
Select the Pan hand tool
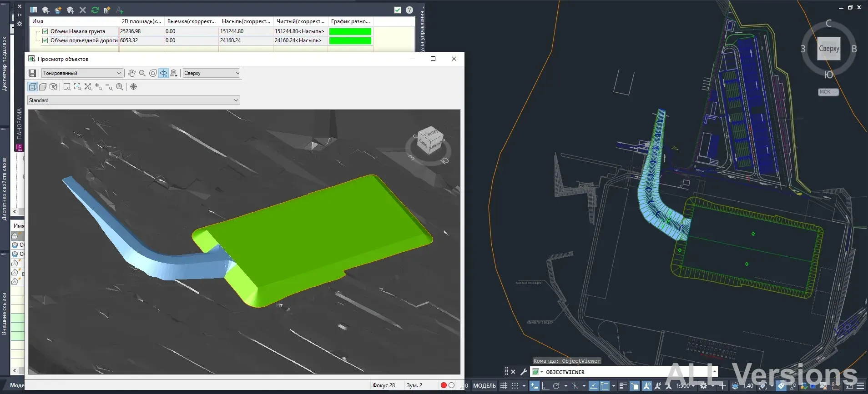tap(132, 73)
